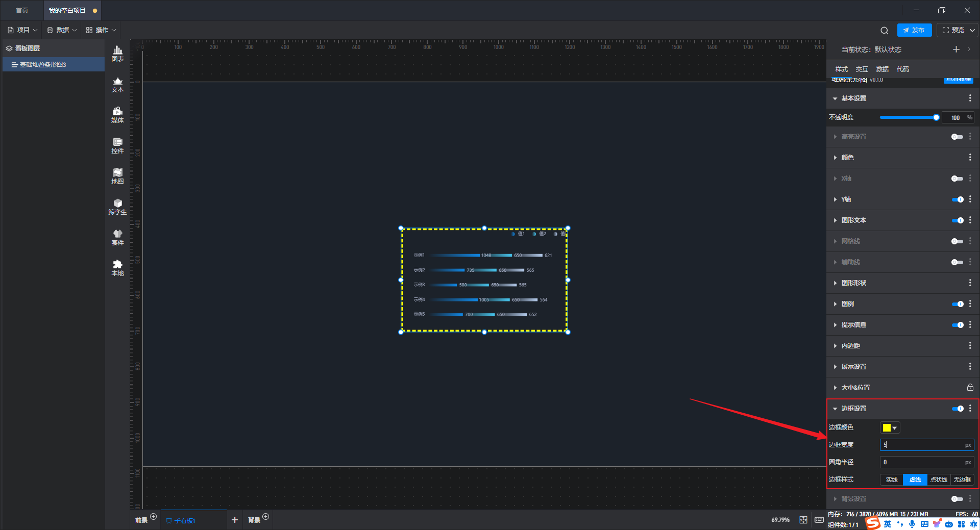The height and width of the screenshot is (530, 980).
Task: Expand the 颜色 section
Action: pos(835,158)
